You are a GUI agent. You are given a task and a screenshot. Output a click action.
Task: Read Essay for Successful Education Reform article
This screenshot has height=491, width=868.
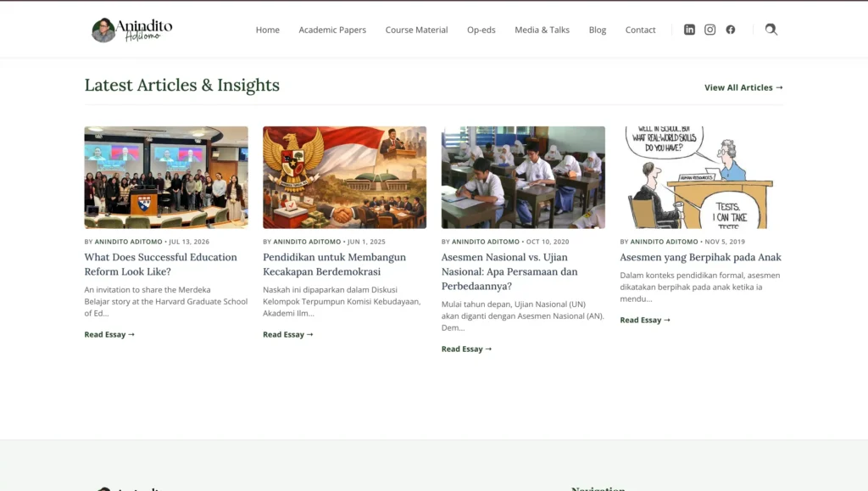[x=109, y=334]
